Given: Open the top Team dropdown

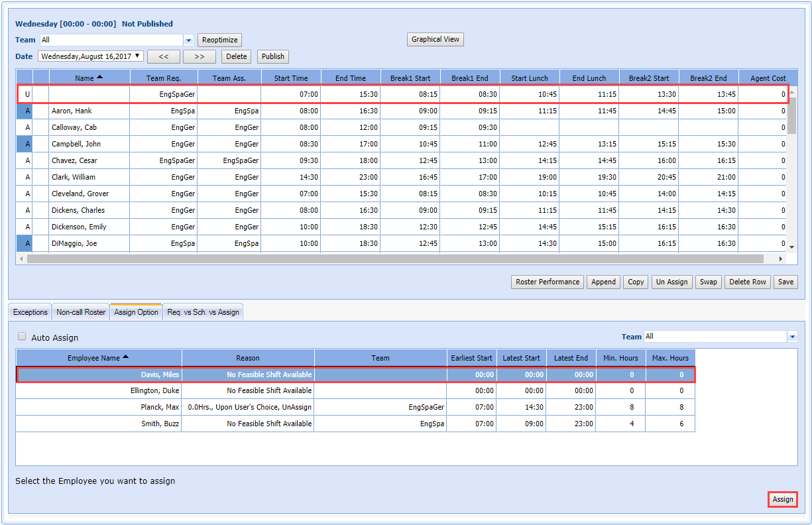Looking at the screenshot, I should (188, 40).
